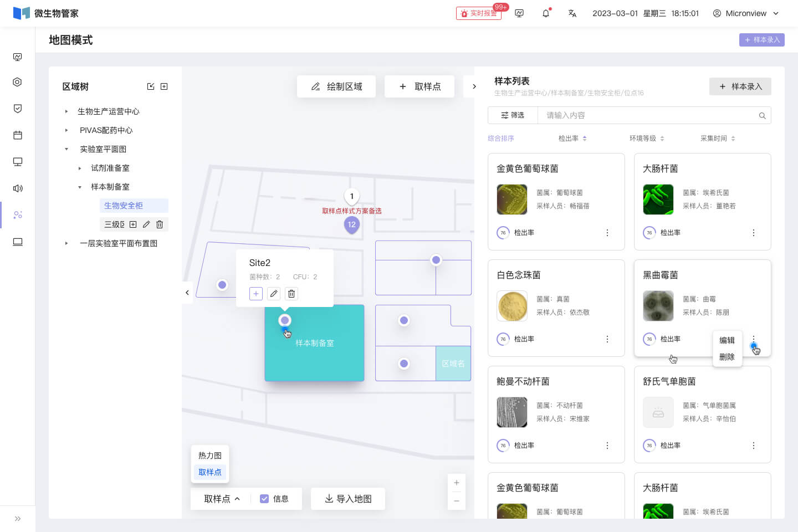Image resolution: width=798 pixels, height=532 pixels.
Task: Expand the 生物生产运营中心 tree node
Action: coord(66,111)
